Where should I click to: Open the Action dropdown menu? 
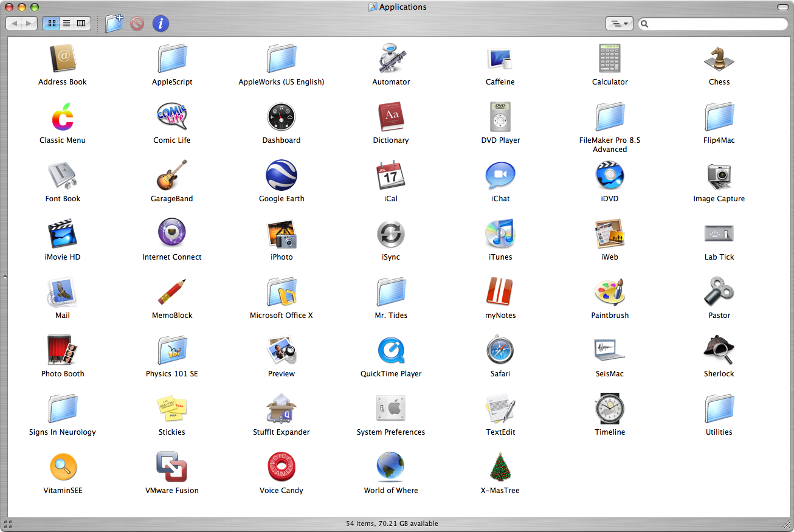pos(620,23)
